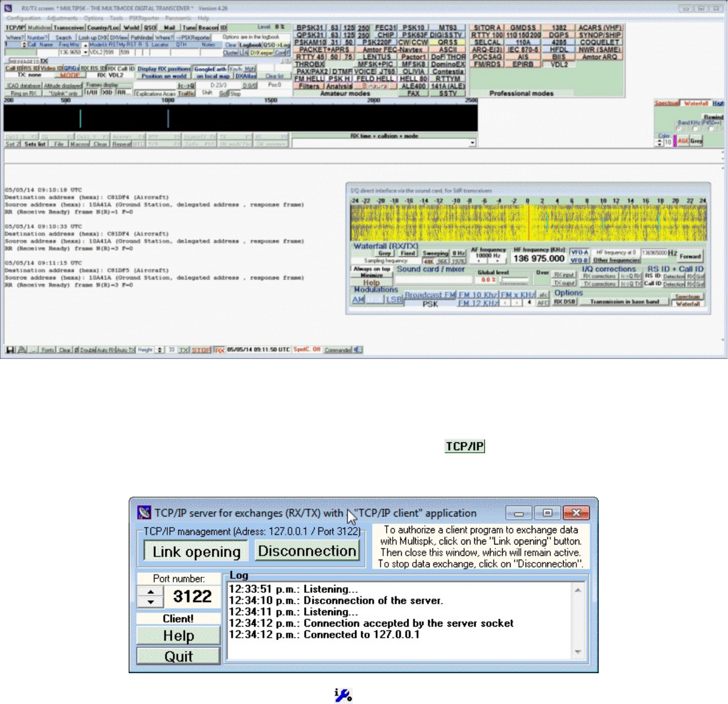This screenshot has height=704, width=728.
Task: Open the RX time + callsign + mode dropdown
Action: (472, 143)
